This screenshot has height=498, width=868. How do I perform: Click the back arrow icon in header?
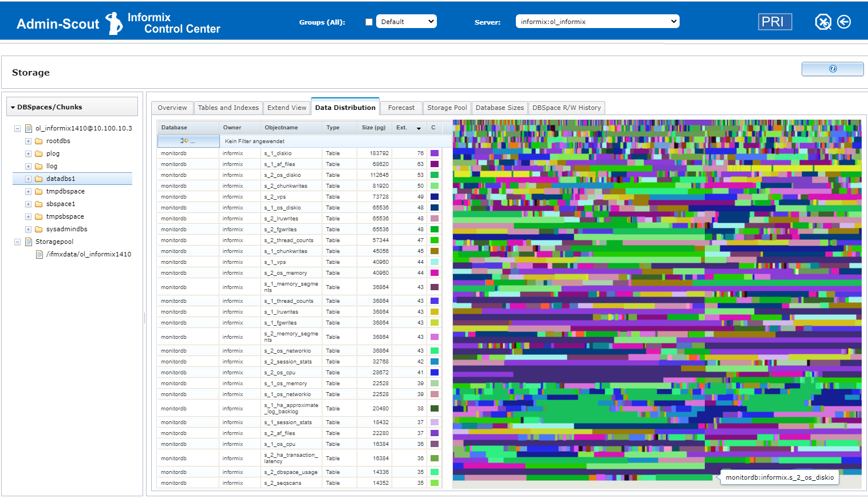pos(844,22)
